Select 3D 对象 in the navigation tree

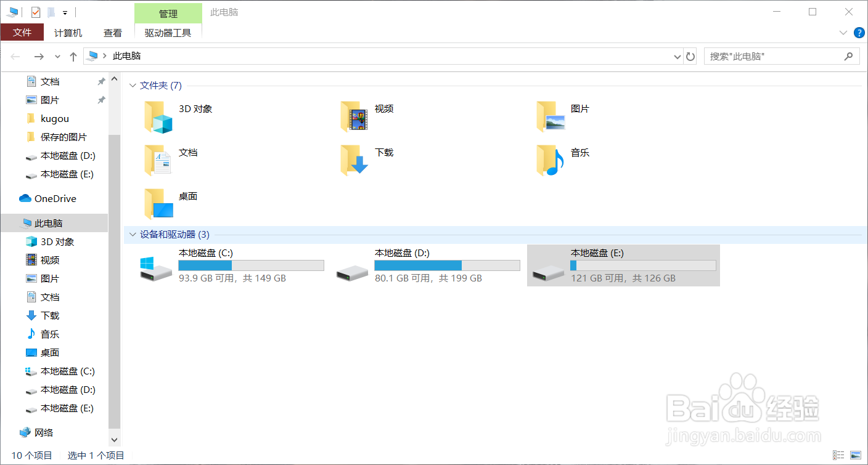pos(50,241)
